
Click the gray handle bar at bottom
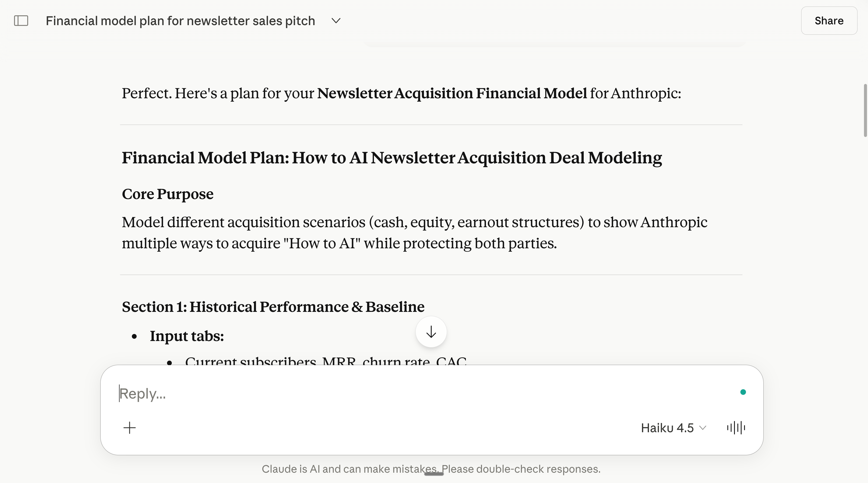click(x=434, y=474)
